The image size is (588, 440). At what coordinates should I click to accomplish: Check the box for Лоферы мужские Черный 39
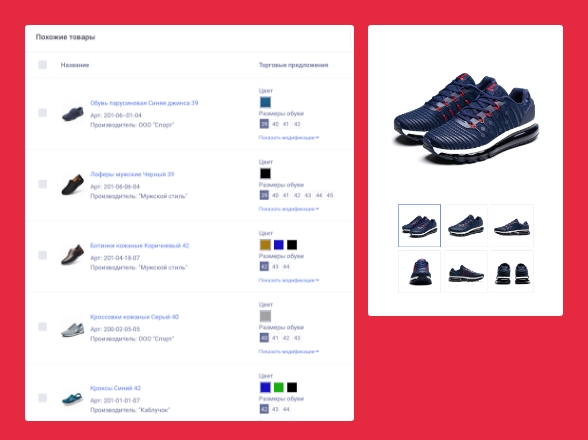[42, 184]
